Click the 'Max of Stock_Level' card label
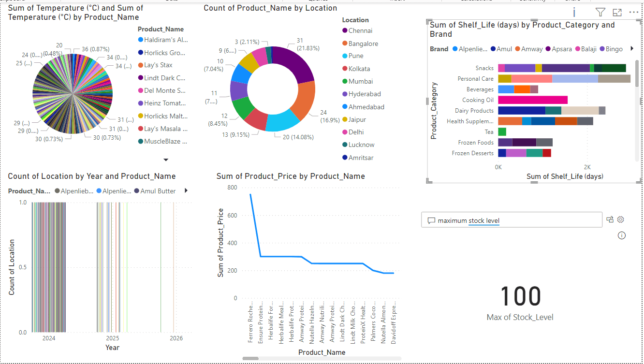 520,318
